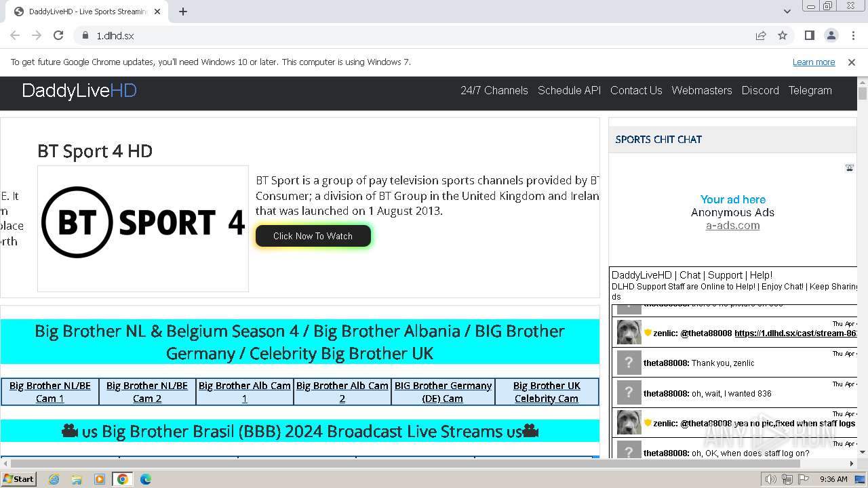Click the taskbar clock showing 9:36 AM
Viewport: 868px width, 488px height.
(x=833, y=479)
